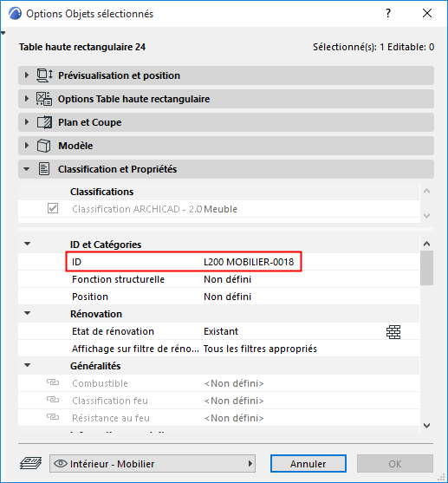Expand the Prévisualisation et position panel
Image resolution: width=448 pixels, height=483 pixels.
(x=27, y=75)
